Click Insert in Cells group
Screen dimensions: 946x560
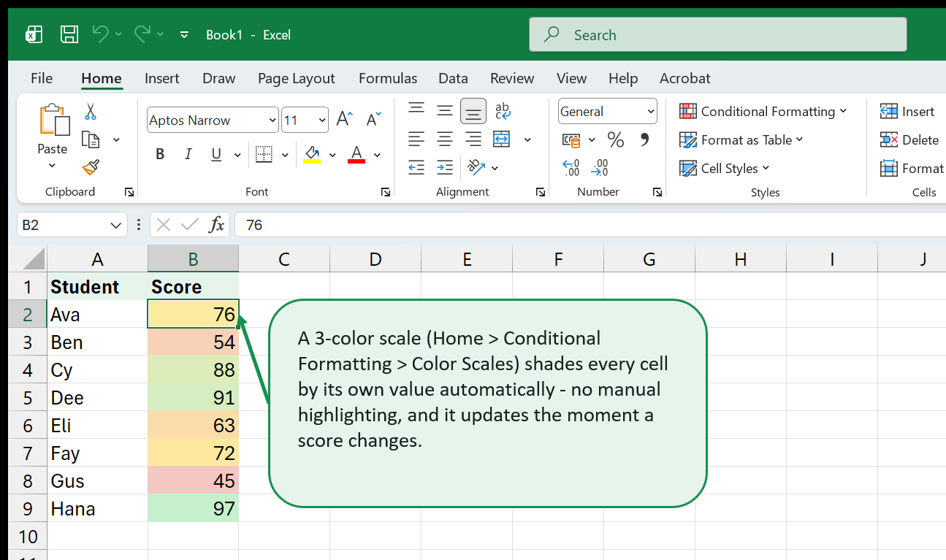coord(907,111)
